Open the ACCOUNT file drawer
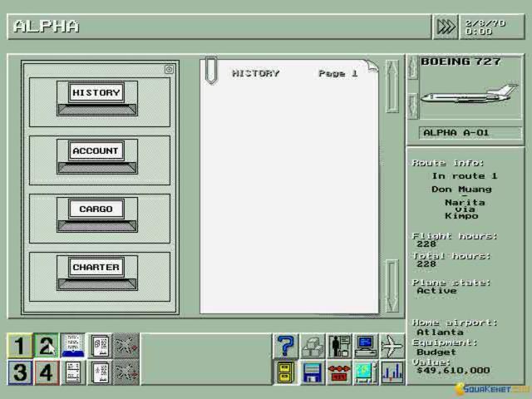 click(x=100, y=160)
